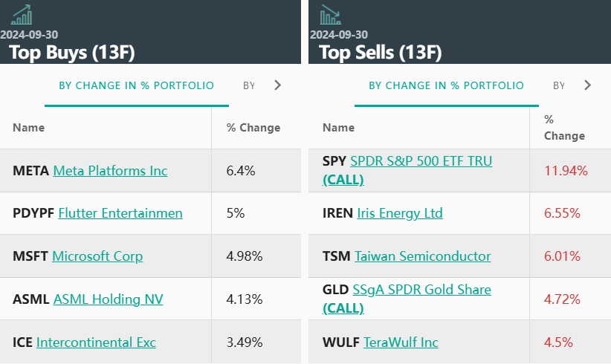This screenshot has height=364, width=611.
Task: Click the falling chart icon above Top Sells
Action: (330, 15)
